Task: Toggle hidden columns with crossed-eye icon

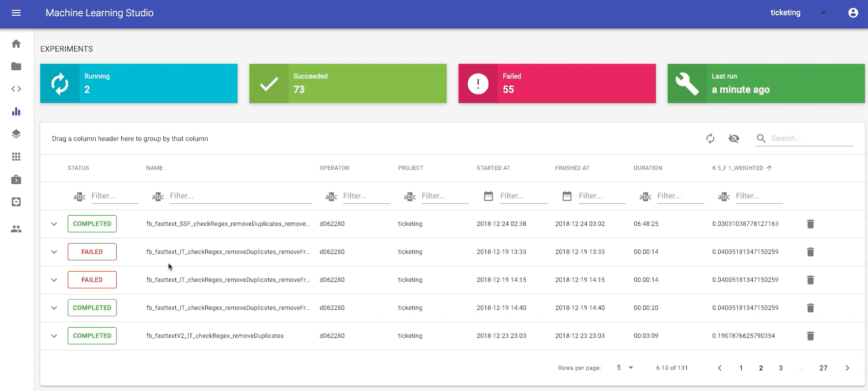Action: pyautogui.click(x=733, y=139)
